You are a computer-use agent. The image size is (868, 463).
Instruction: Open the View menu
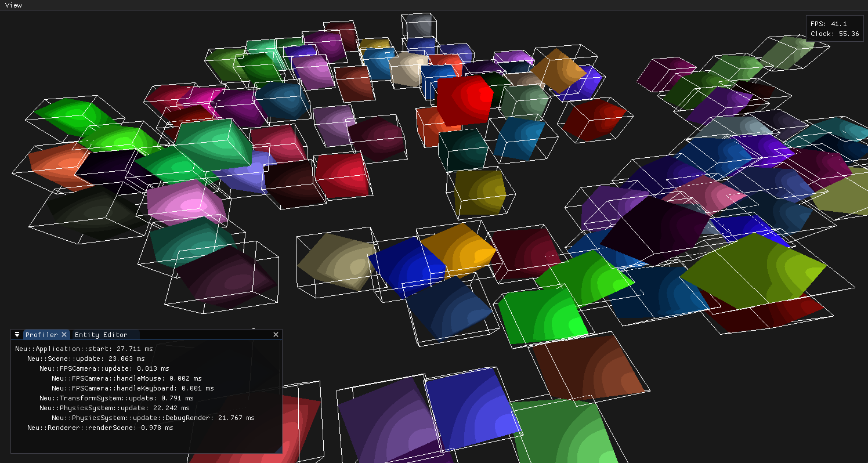[x=13, y=5]
